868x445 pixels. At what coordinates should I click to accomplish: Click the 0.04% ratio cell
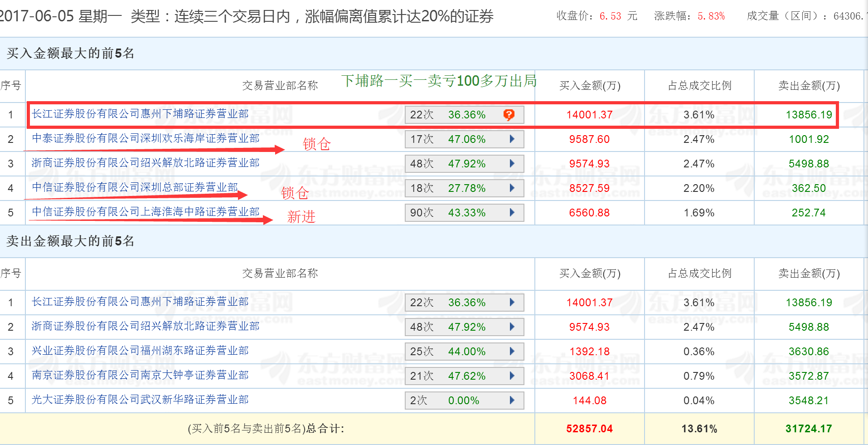tap(699, 401)
